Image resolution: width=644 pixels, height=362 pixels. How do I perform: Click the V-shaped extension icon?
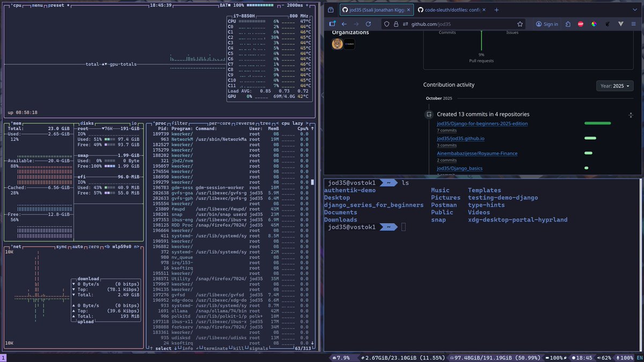point(621,24)
